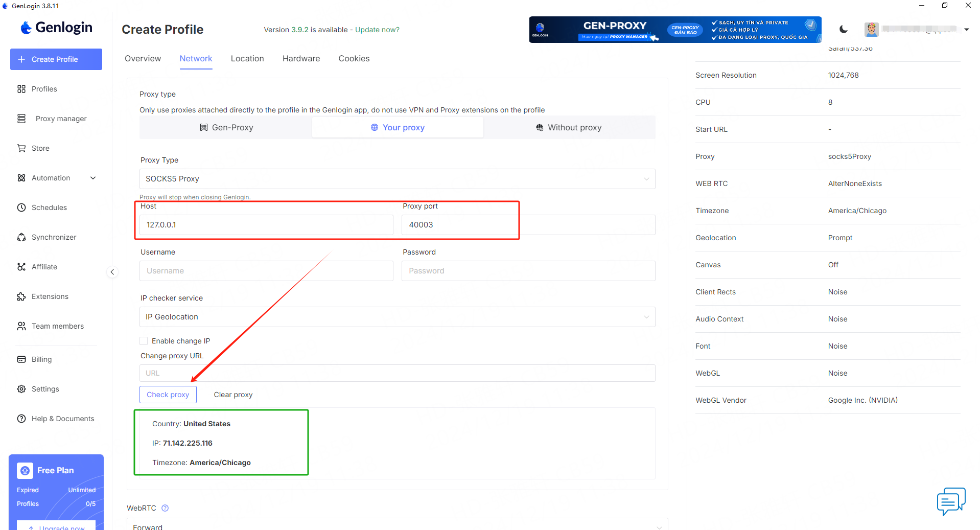Enable the change IP checkbox
Viewport: 980px width, 530px height.
click(x=144, y=341)
